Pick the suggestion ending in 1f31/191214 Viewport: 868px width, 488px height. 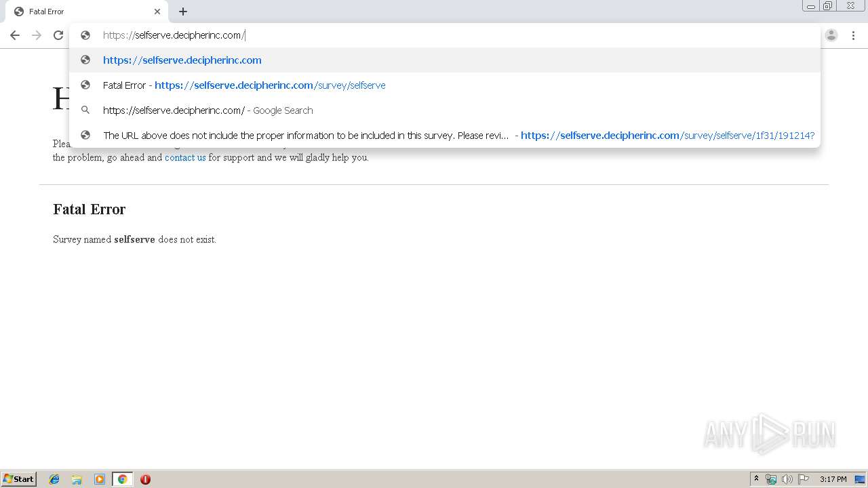point(445,136)
